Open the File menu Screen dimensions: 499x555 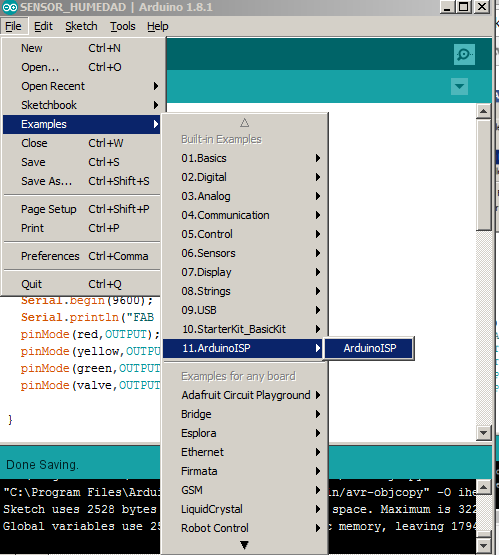(x=13, y=26)
